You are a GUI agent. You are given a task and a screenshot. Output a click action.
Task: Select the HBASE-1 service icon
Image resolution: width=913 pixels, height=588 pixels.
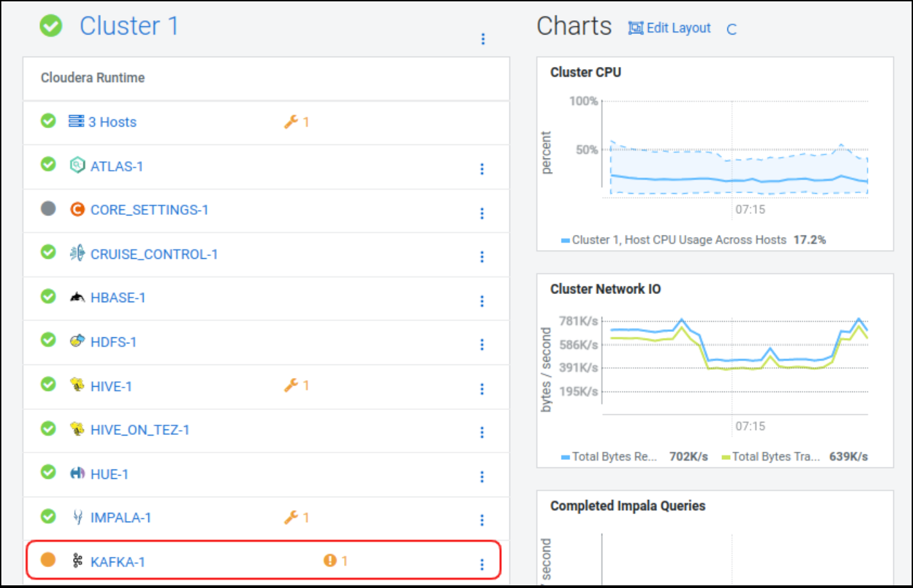[77, 297]
